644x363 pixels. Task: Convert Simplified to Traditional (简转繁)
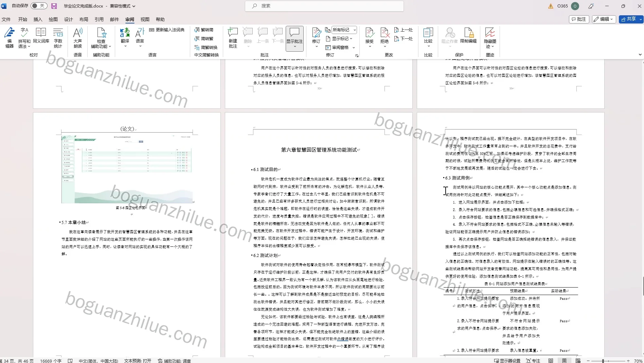[204, 39]
